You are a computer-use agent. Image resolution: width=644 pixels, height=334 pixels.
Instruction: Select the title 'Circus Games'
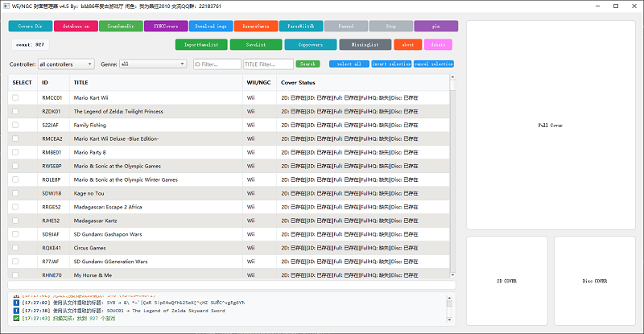[89, 248]
